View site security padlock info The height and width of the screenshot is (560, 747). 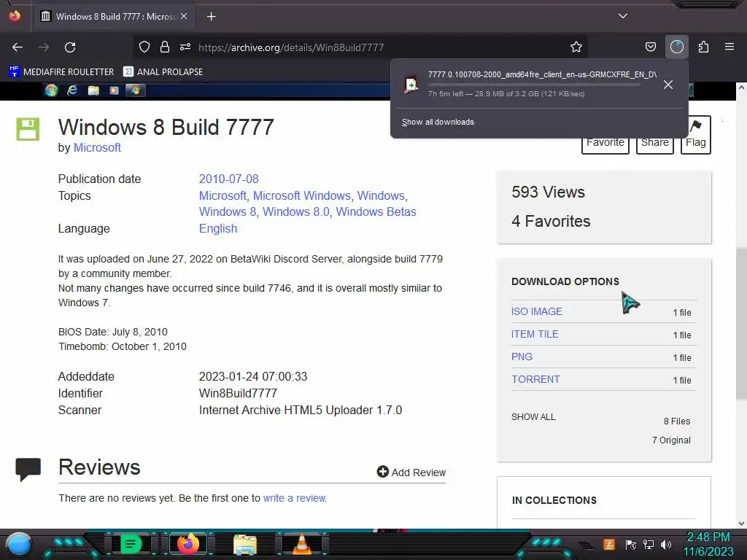165,47
